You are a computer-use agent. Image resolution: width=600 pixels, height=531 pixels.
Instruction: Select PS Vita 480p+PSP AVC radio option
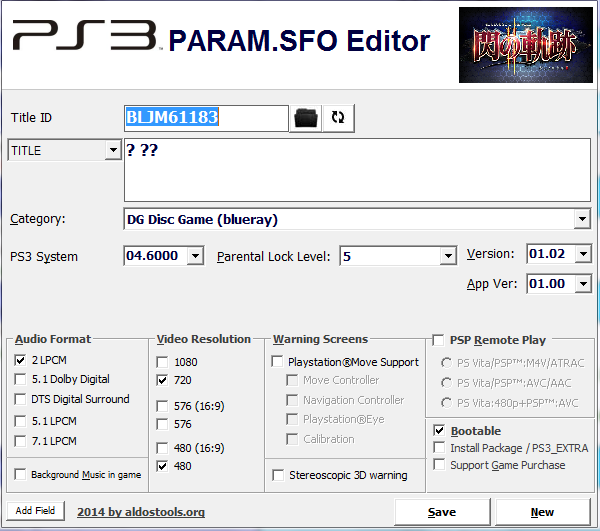click(x=446, y=403)
